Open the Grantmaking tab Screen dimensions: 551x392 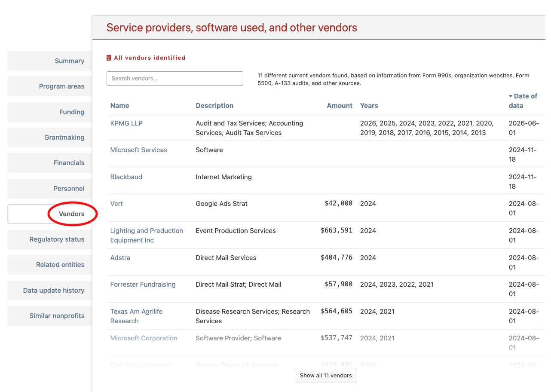(x=50, y=138)
